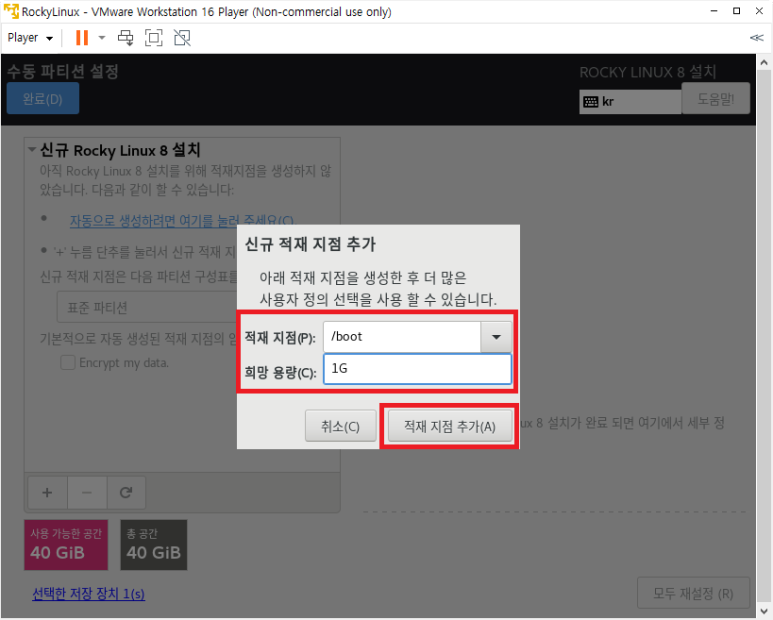The width and height of the screenshot is (773, 620).
Task: Toggle Unity mode icon
Action: tap(182, 38)
